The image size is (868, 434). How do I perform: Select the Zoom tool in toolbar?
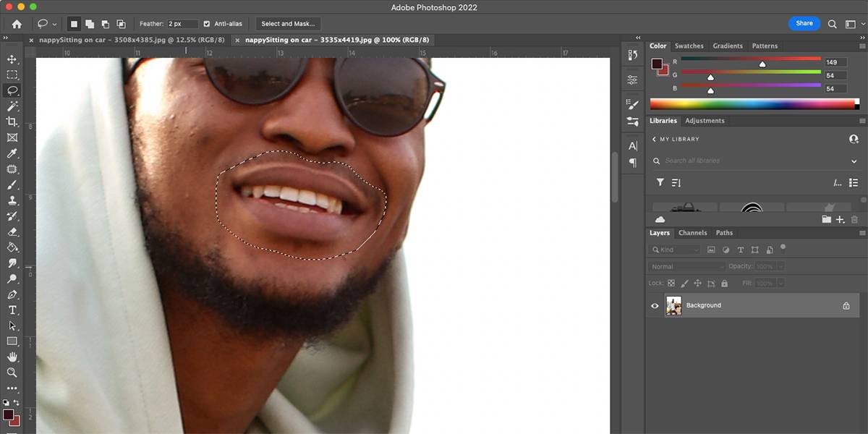tap(12, 373)
